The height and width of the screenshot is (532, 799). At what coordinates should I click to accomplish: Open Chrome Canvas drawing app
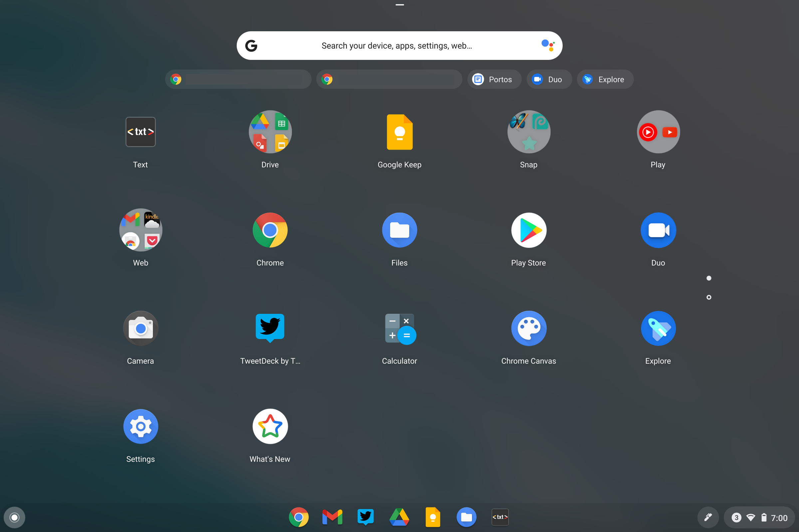click(528, 328)
